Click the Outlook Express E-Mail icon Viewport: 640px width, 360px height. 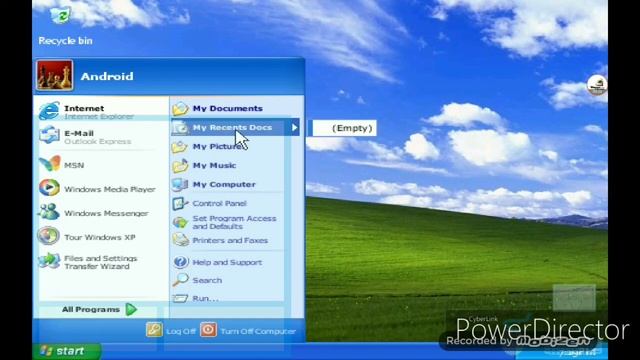[49, 136]
